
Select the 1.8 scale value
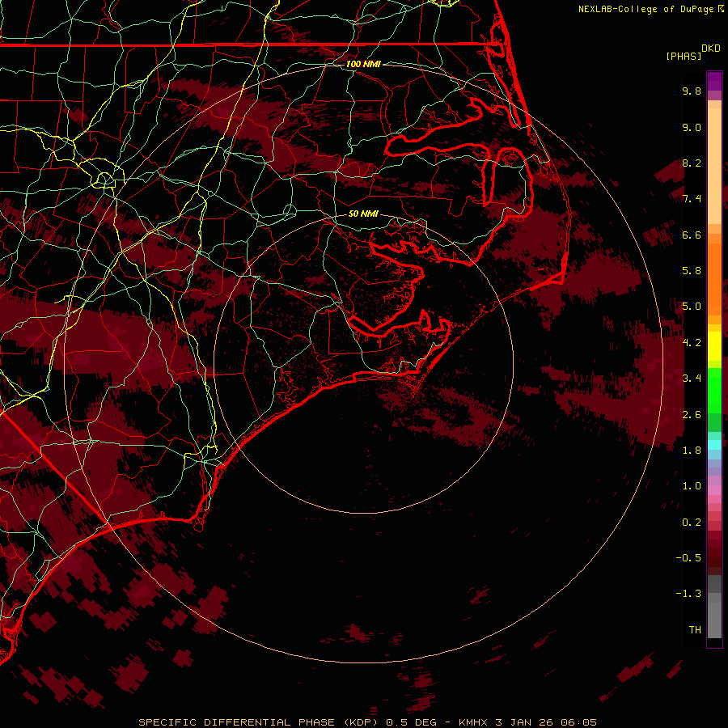[x=692, y=451]
